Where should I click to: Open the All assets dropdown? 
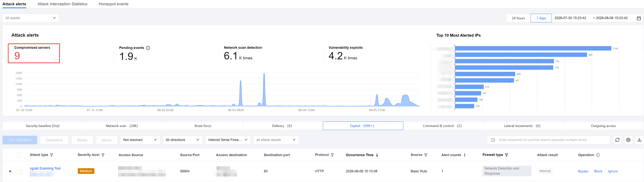[31, 18]
